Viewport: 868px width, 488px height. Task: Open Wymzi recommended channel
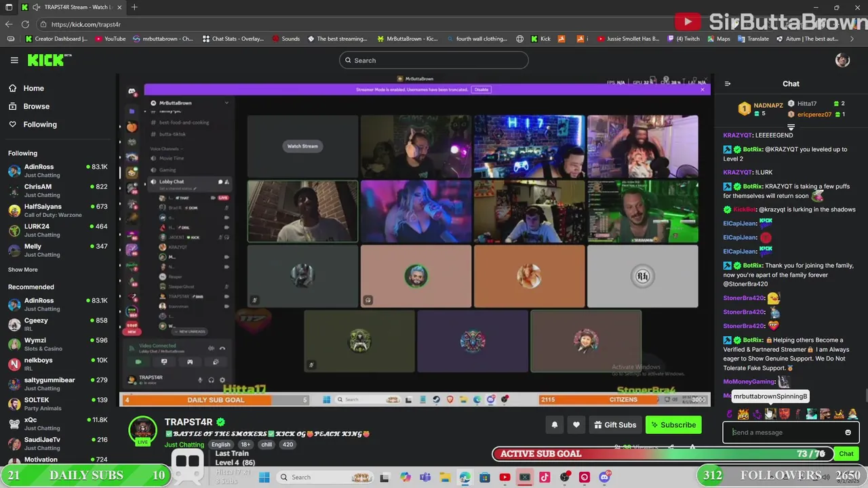(x=58, y=344)
